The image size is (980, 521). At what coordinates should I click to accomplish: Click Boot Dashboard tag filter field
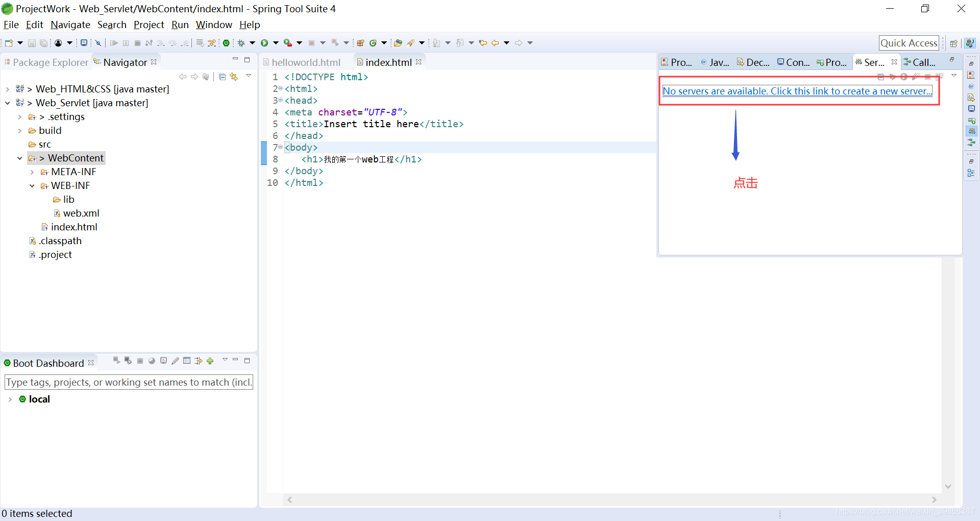click(x=129, y=382)
